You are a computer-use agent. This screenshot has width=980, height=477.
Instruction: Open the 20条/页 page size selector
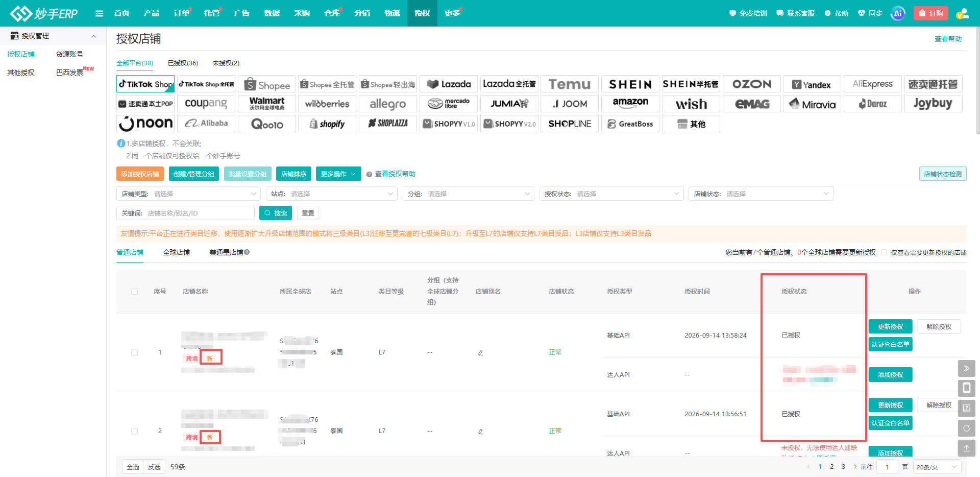[937, 467]
